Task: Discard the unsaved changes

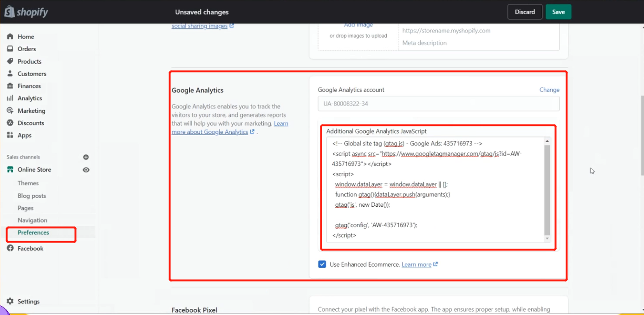Action: tap(525, 12)
